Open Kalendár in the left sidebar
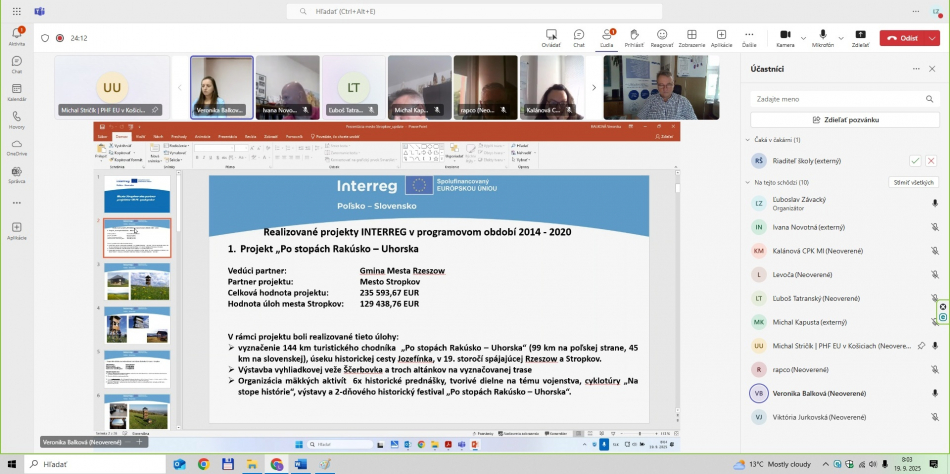The image size is (950, 474). [x=17, y=92]
